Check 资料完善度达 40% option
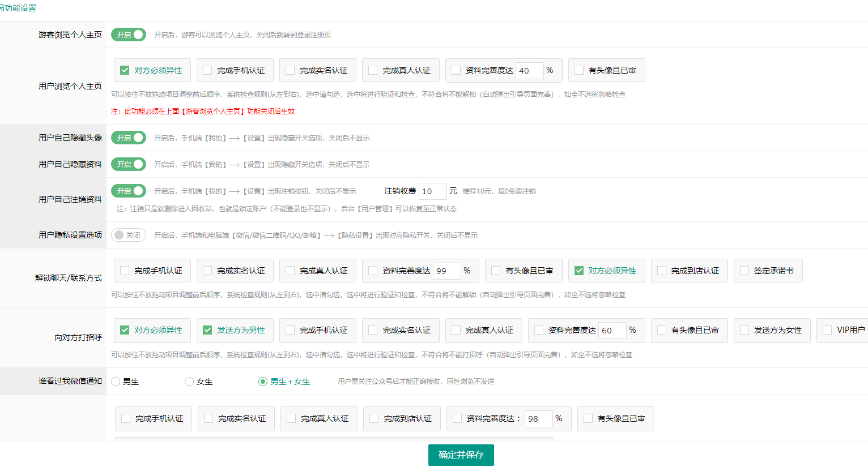This screenshot has width=868, height=467. click(x=456, y=70)
